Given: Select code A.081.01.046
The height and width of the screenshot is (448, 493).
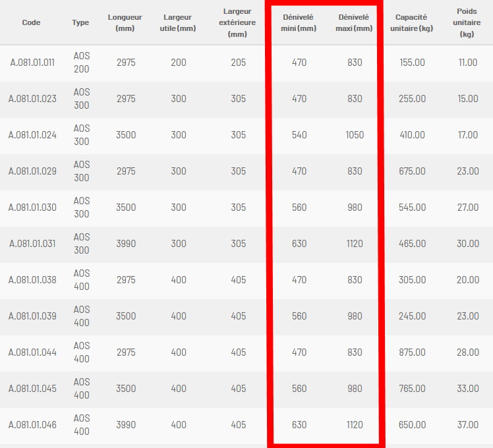Looking at the screenshot, I should pos(32,425).
